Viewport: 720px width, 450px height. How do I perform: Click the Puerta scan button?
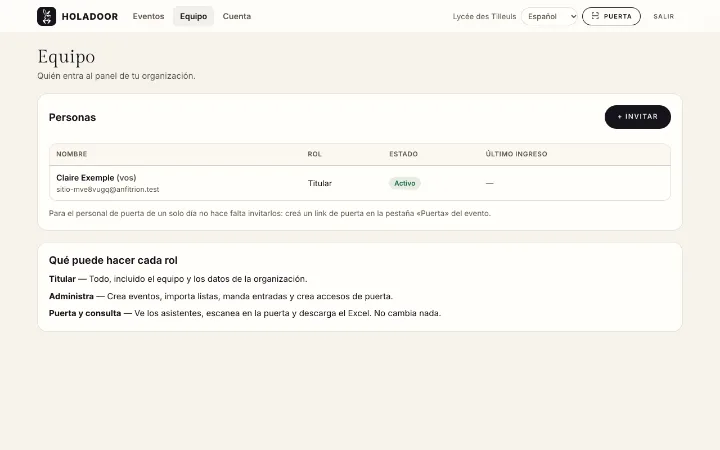click(611, 17)
